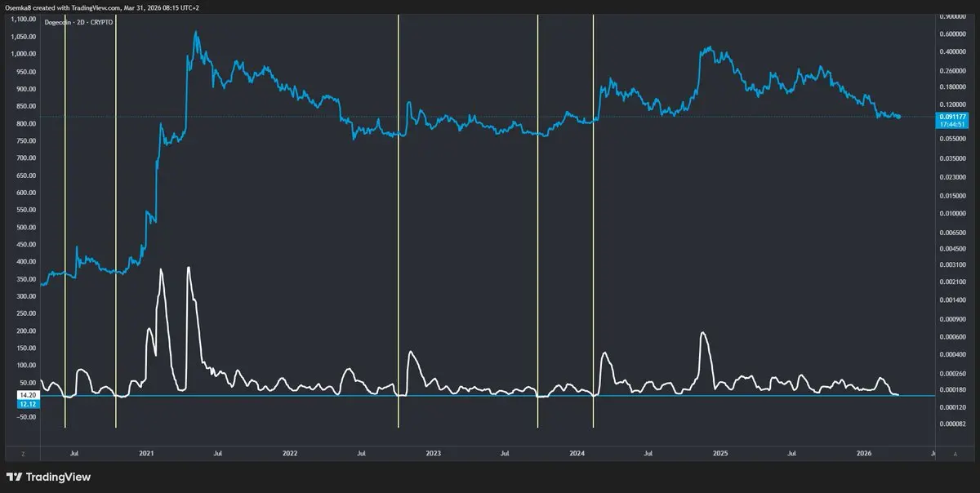Click the 2023 time axis label
The width and height of the screenshot is (980, 493).
434,452
